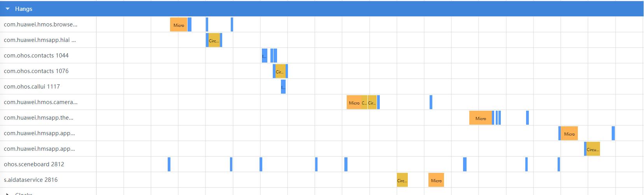Viewport: 644px width, 195px height.
Task: Select com.huawei.hmos.camera row label
Action: [40, 102]
